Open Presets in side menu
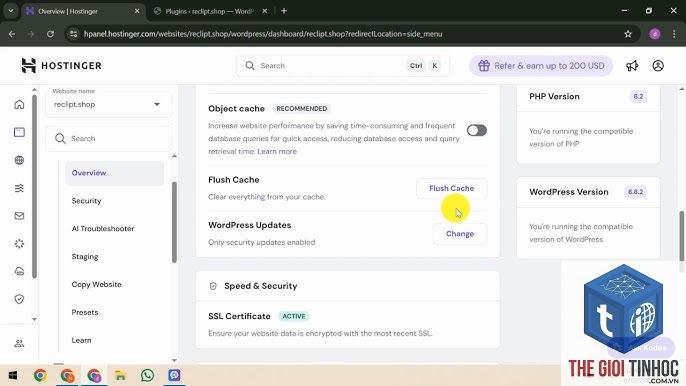The height and width of the screenshot is (386, 686). pos(85,312)
